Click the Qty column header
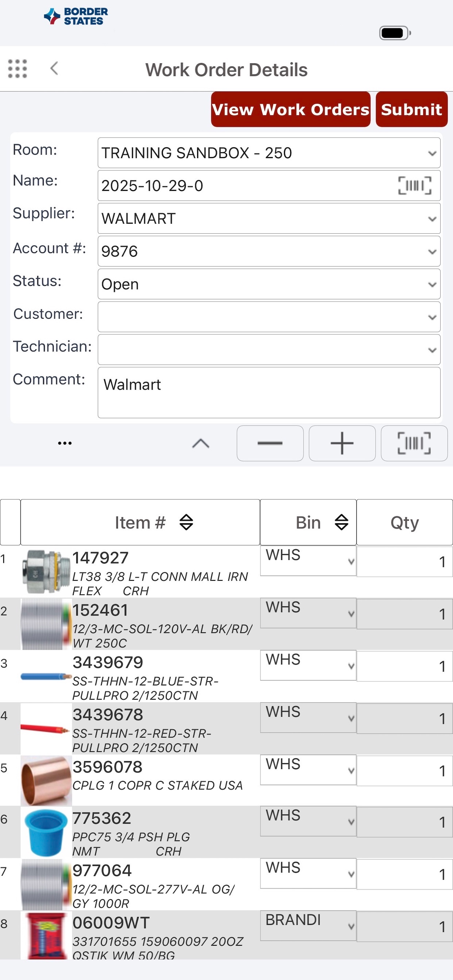This screenshot has height=980, width=453. tap(404, 522)
